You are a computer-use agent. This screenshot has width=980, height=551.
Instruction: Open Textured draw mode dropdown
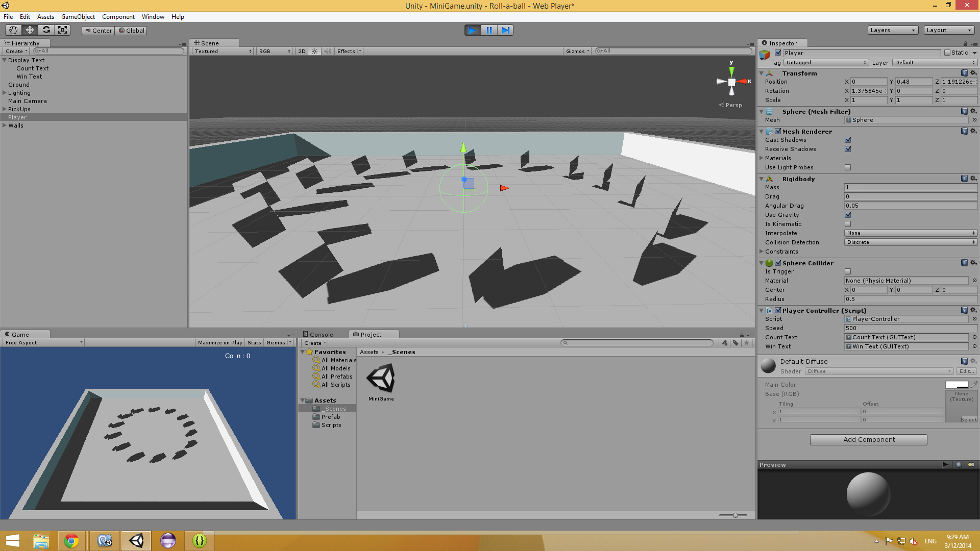223,51
